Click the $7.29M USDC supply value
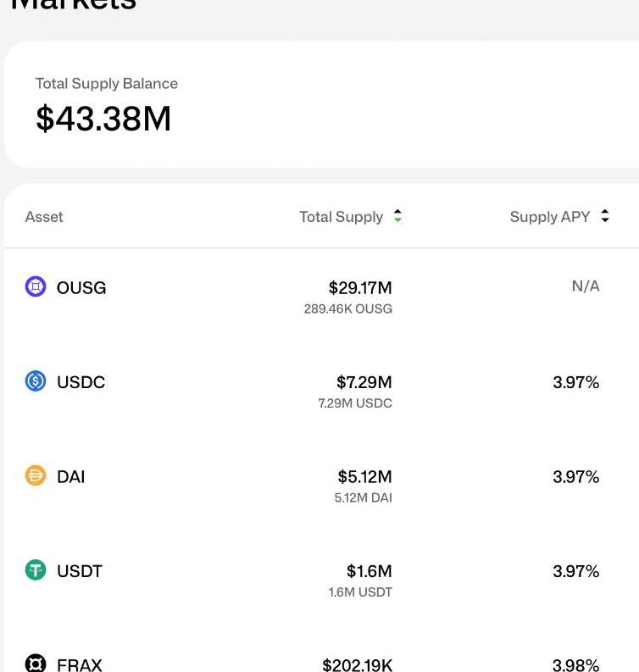Screen dimensions: 639x672 364,382
